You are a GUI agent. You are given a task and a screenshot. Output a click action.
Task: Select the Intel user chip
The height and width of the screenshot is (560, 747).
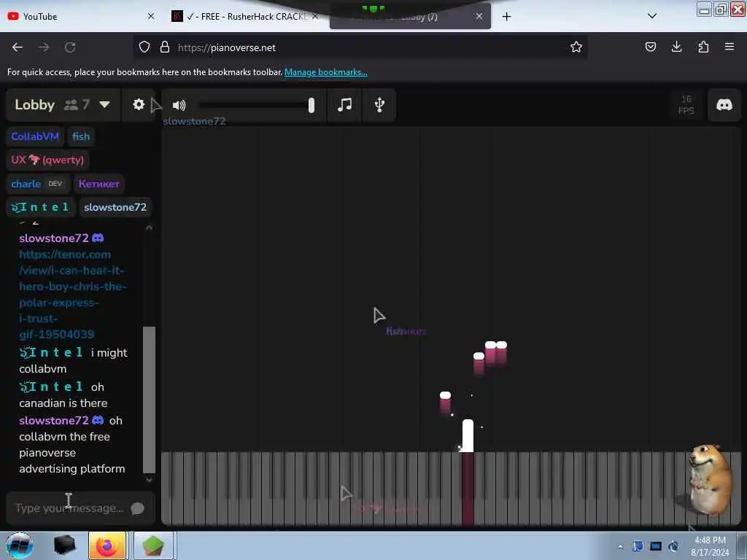[41, 207]
